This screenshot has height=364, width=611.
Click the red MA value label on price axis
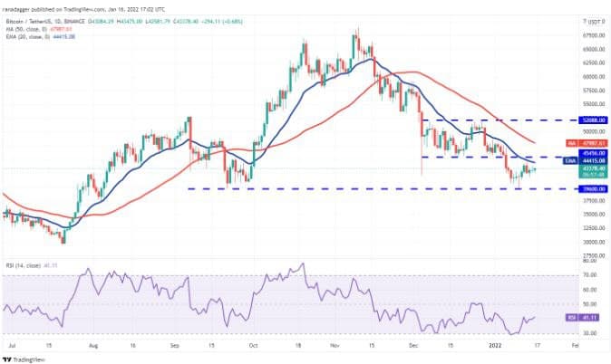coord(587,143)
